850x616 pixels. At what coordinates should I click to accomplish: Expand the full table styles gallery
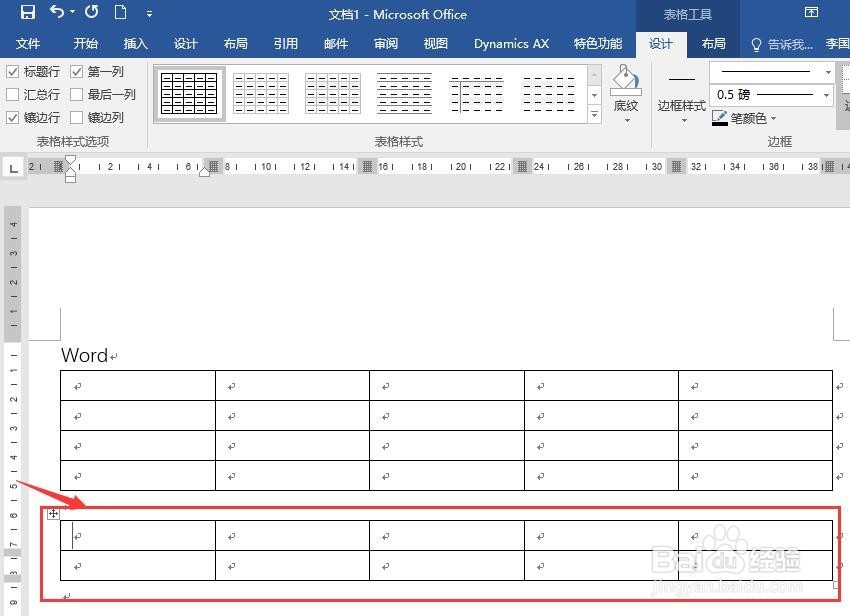pos(595,114)
